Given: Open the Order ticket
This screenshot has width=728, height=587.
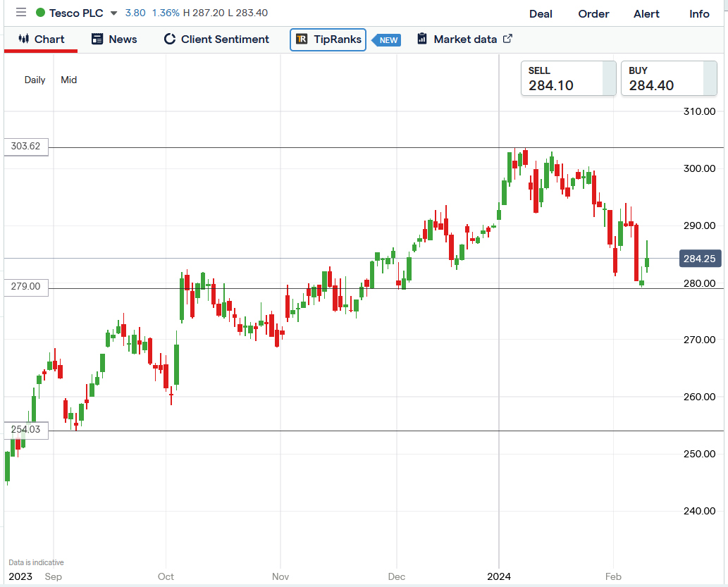Looking at the screenshot, I should [x=593, y=14].
